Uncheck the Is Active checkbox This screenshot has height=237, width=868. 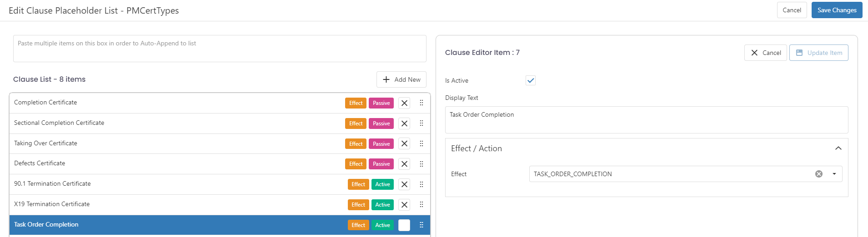click(531, 80)
